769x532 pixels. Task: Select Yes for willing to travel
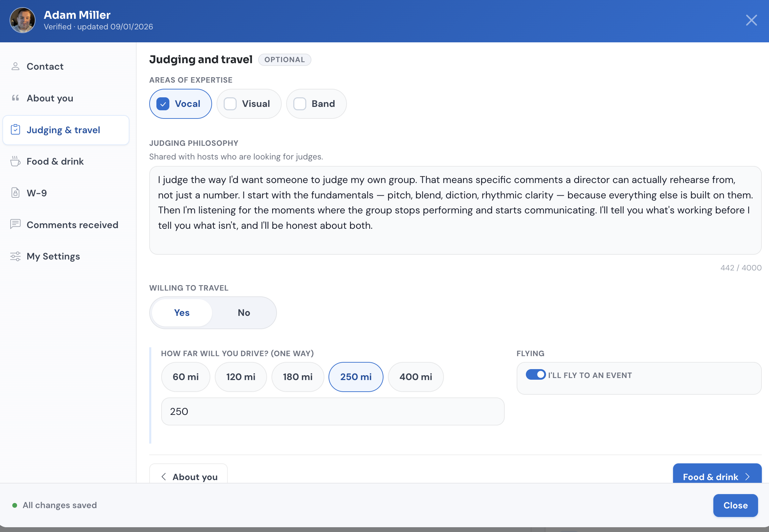click(182, 313)
